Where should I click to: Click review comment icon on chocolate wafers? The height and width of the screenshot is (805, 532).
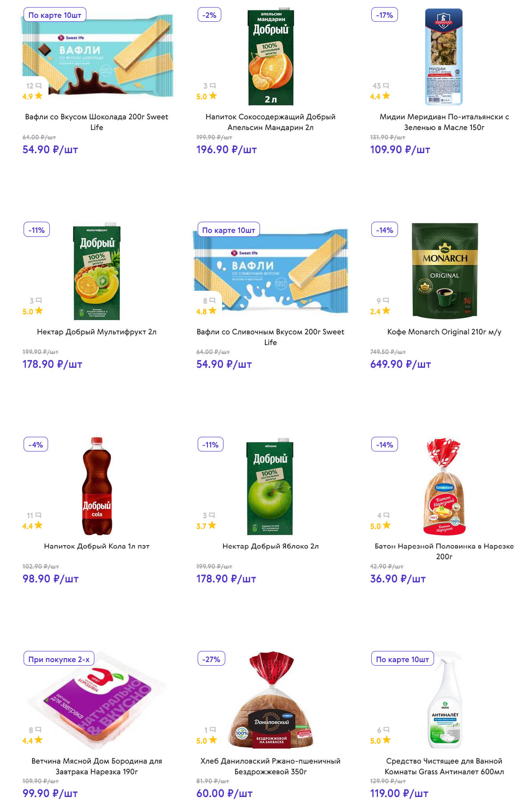click(39, 85)
